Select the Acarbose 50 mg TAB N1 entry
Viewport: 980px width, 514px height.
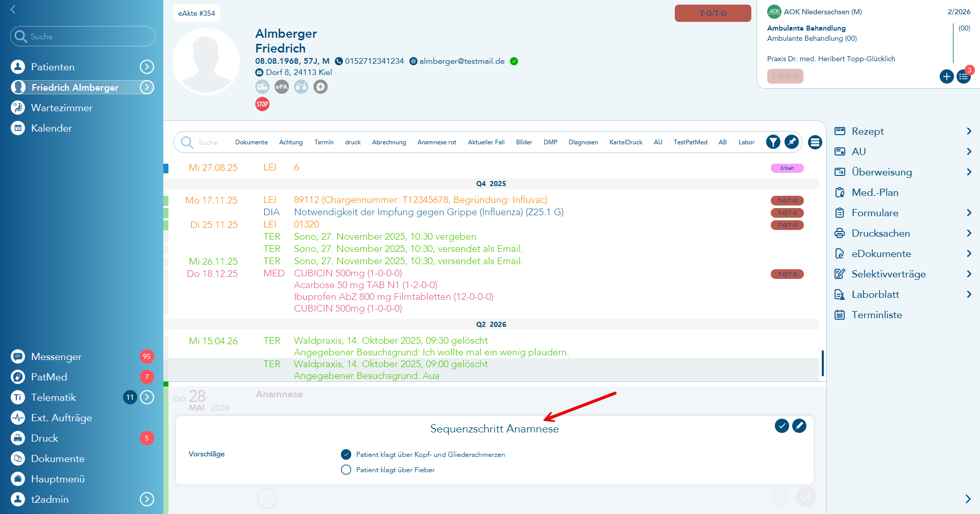pos(365,285)
